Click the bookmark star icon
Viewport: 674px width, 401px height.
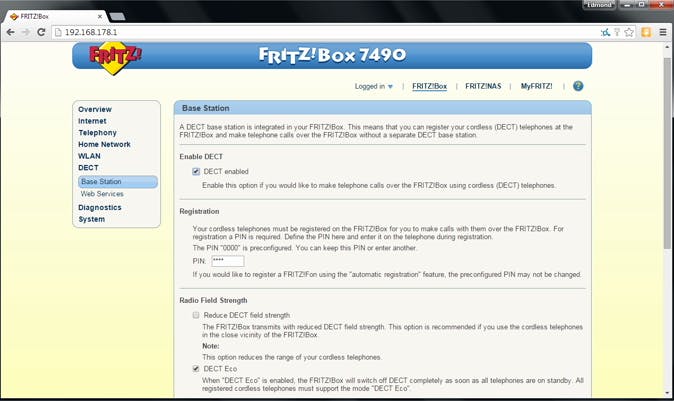[629, 32]
